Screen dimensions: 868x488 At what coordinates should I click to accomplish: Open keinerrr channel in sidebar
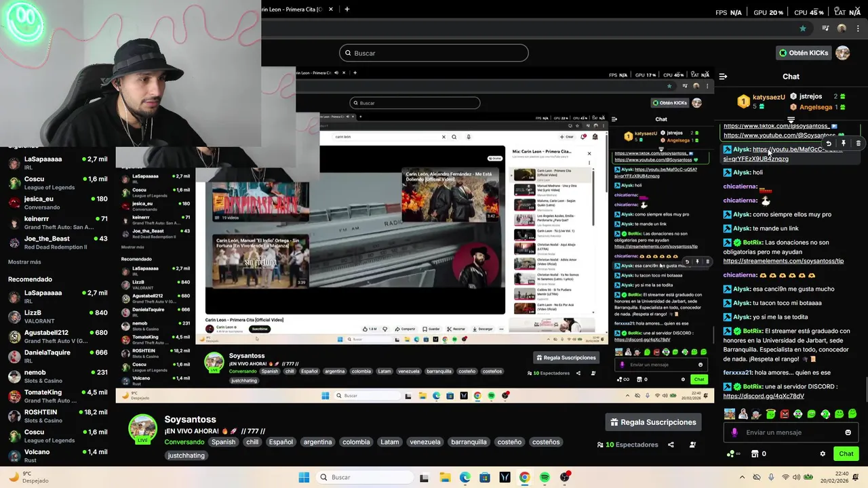pos(58,222)
